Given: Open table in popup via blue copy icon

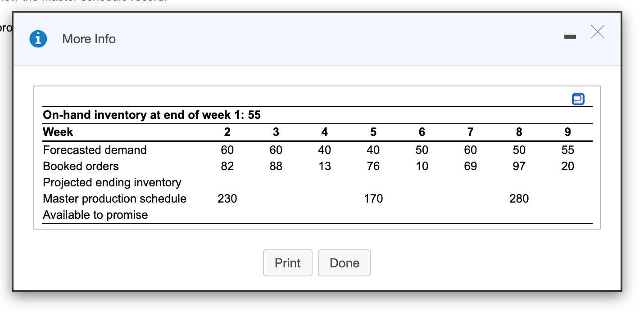Looking at the screenshot, I should [x=578, y=99].
